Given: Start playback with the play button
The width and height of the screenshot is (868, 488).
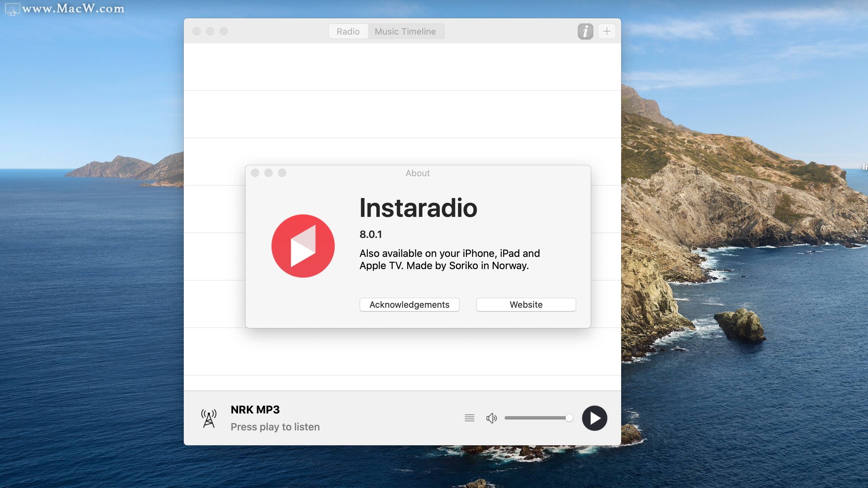Looking at the screenshot, I should point(594,418).
